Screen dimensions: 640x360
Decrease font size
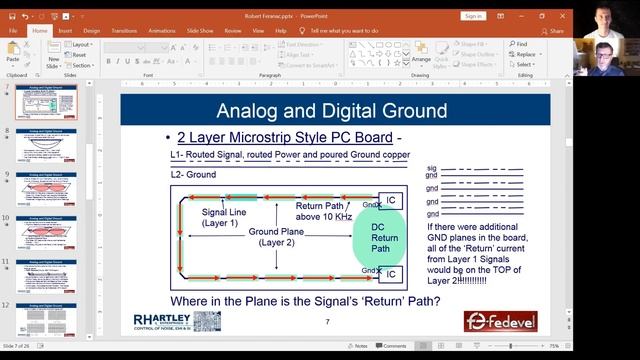pyautogui.click(x=183, y=48)
